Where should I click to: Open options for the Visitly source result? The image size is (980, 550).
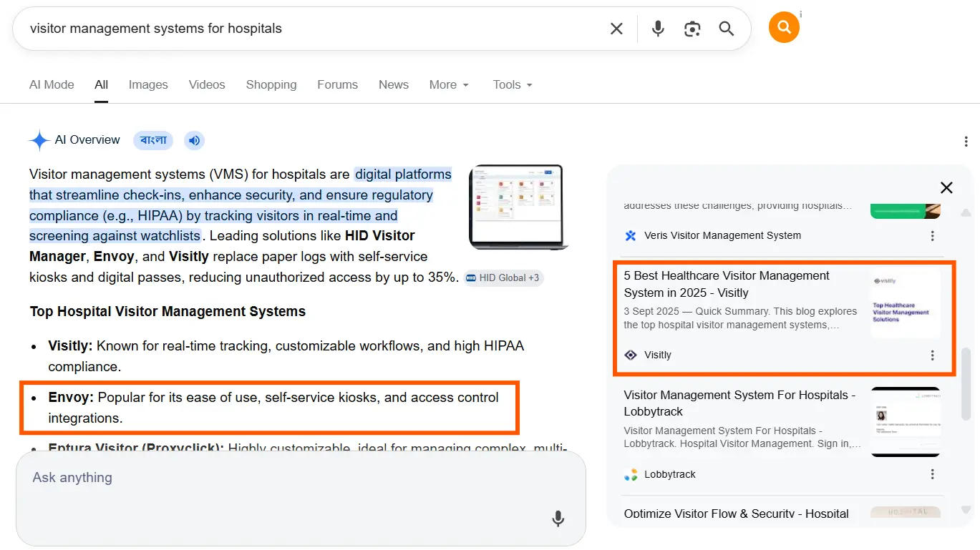pyautogui.click(x=932, y=355)
